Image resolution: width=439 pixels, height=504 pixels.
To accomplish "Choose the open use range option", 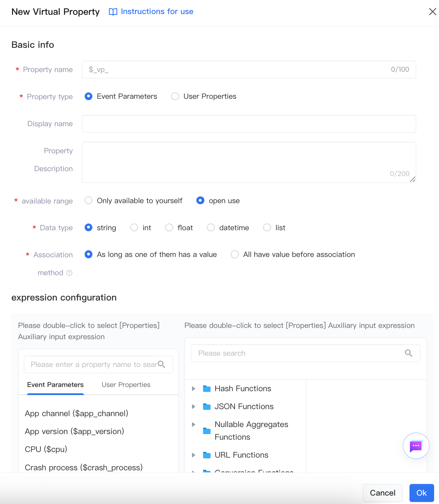I will coord(200,201).
